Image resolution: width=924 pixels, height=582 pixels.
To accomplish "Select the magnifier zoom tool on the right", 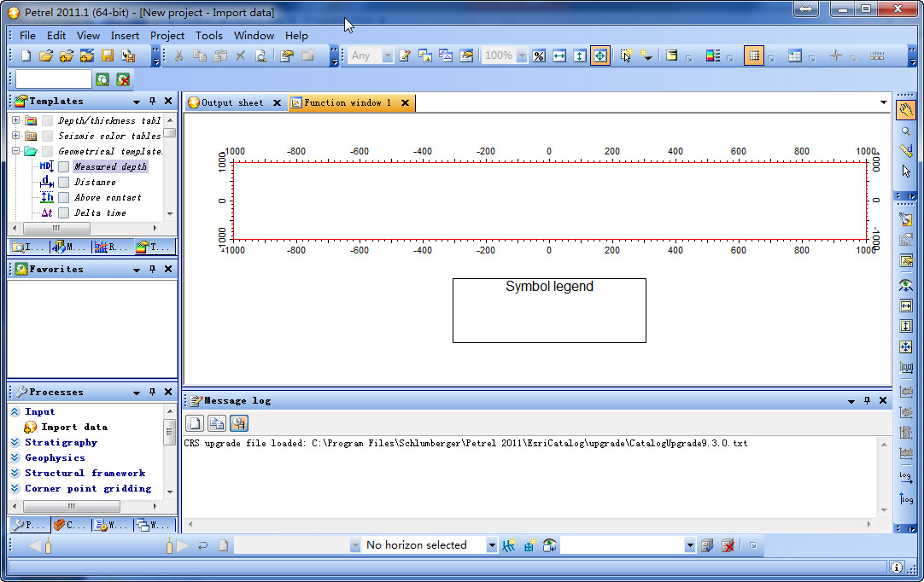I will 906,131.
